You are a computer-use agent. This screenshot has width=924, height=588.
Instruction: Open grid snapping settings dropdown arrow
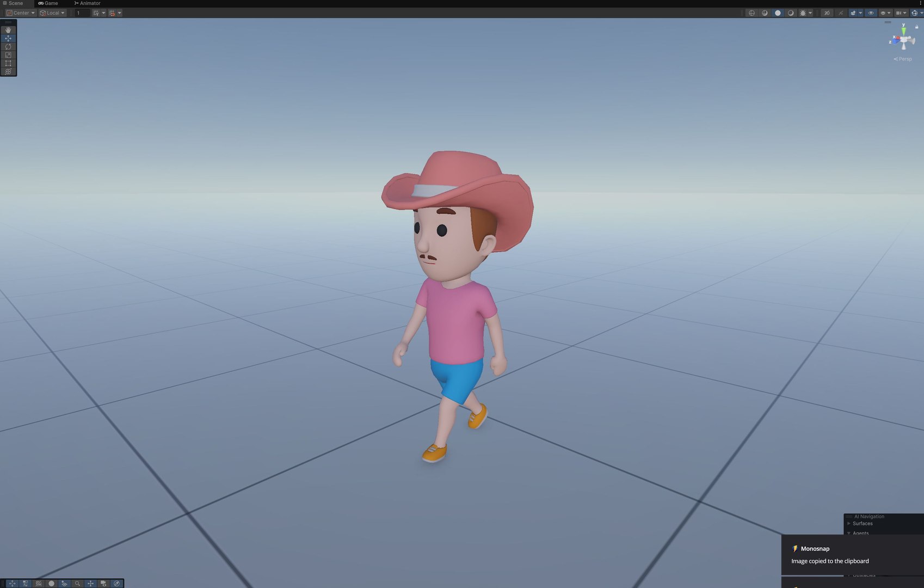(103, 13)
